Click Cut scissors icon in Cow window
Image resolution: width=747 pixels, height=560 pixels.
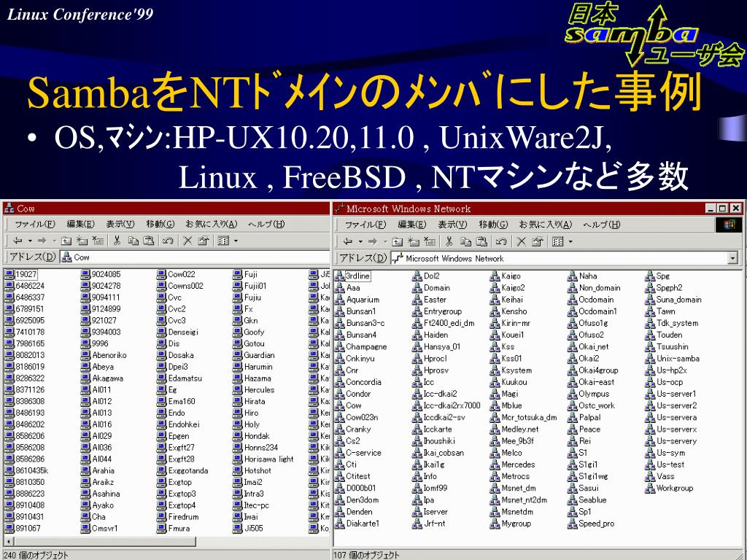click(117, 241)
